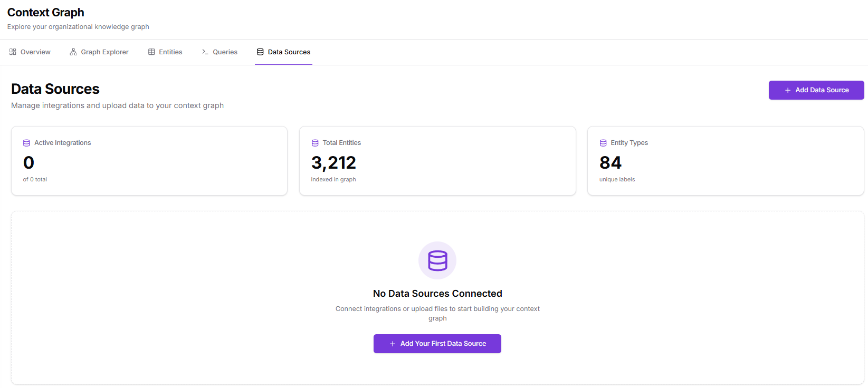Click 'Manage integrations and upload data' description
This screenshot has width=868, height=388.
(x=117, y=105)
